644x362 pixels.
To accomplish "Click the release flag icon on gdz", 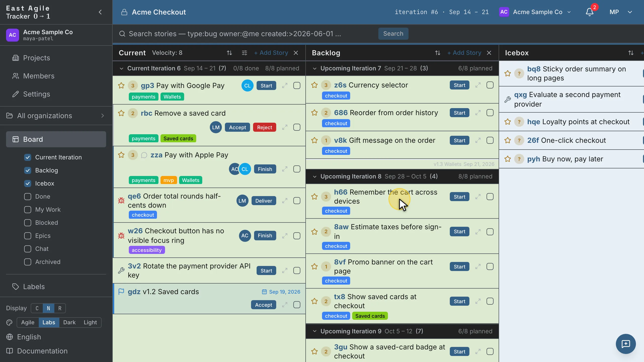I will [x=121, y=292].
